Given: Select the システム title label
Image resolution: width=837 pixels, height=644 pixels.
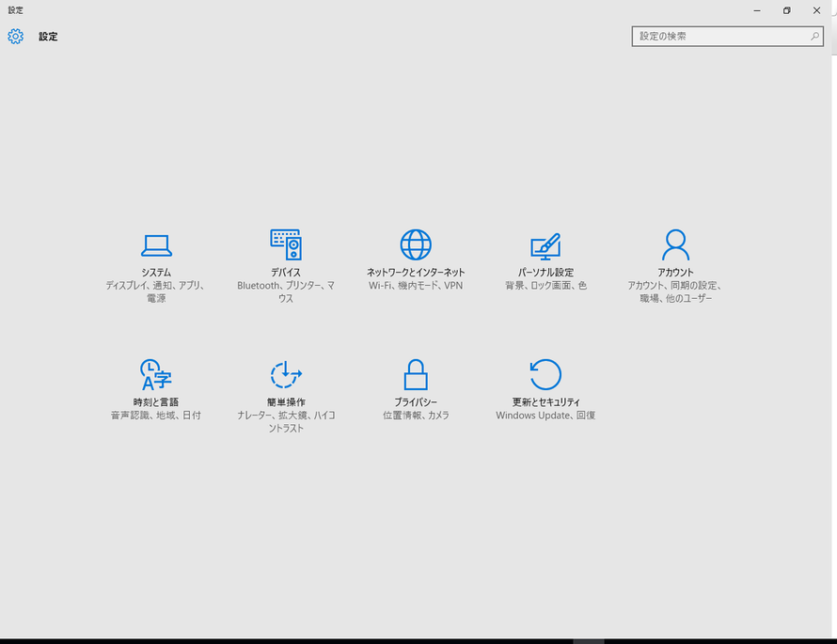Looking at the screenshot, I should click(156, 272).
